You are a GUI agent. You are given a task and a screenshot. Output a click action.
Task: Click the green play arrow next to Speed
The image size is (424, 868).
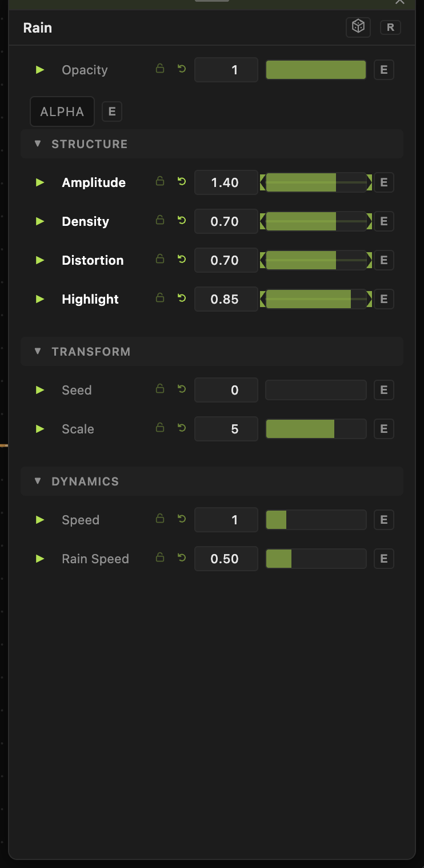[x=40, y=519]
